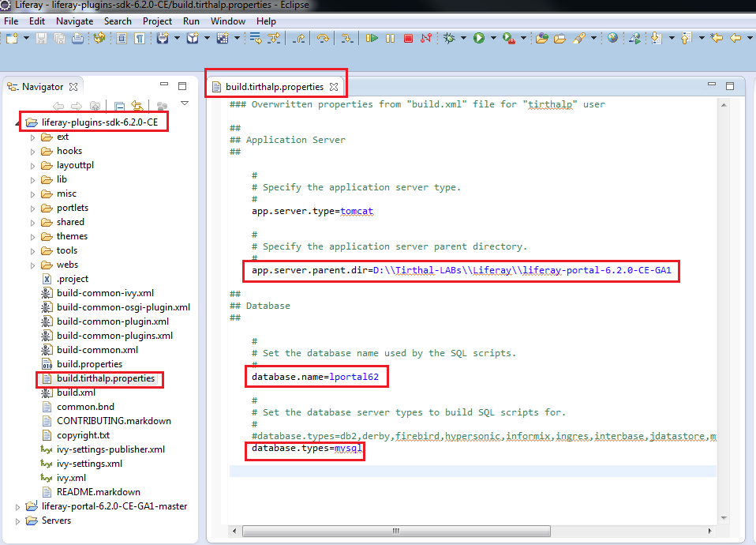Click the Next Annotation down arrow icon

coord(657,38)
